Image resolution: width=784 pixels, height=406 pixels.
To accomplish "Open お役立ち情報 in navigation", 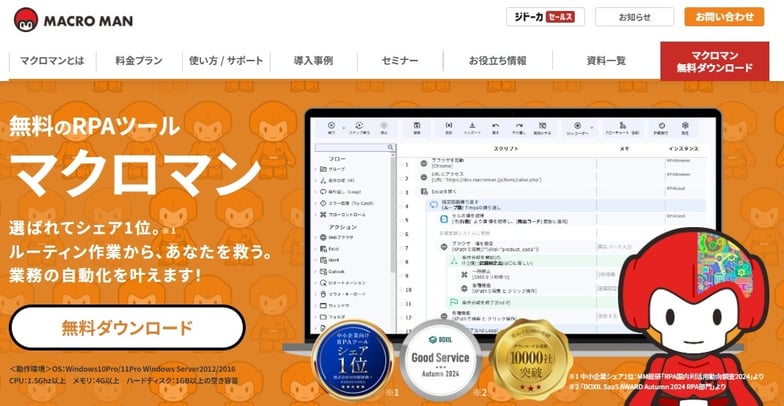I will [498, 61].
